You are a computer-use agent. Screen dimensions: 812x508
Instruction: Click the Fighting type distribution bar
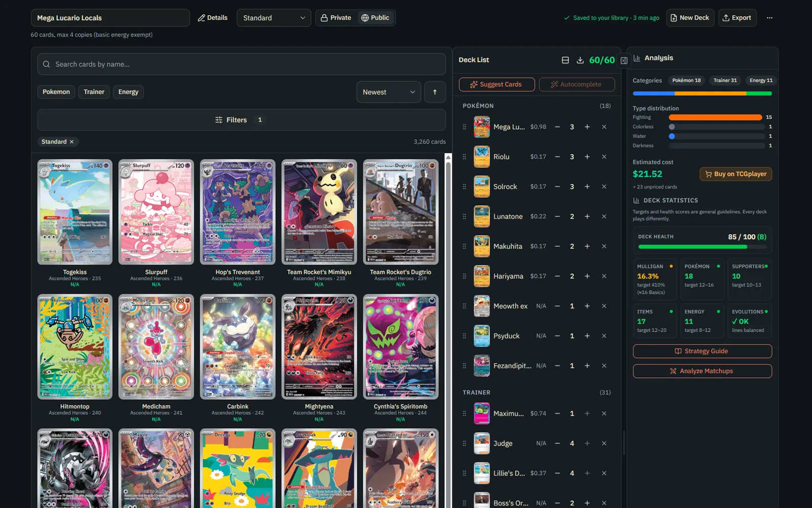point(716,117)
